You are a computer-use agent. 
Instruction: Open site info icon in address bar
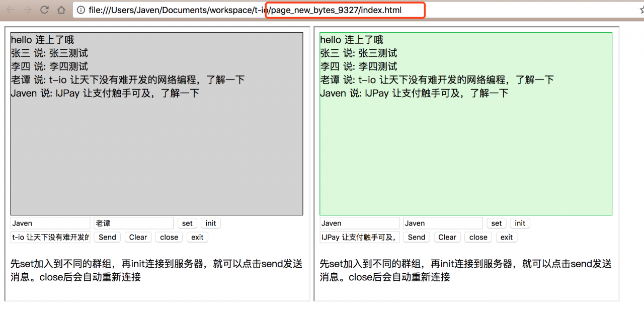click(82, 10)
